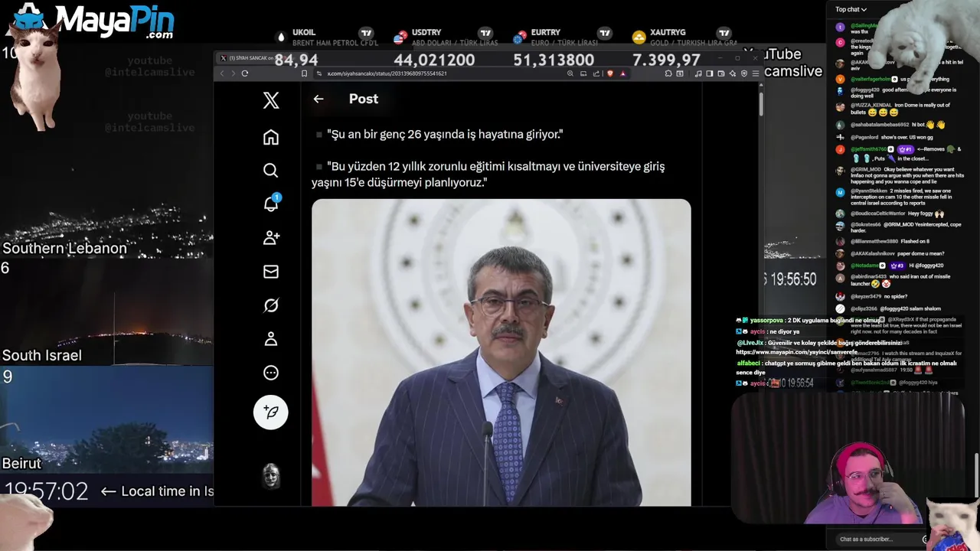Viewport: 980px width, 551px height.
Task: Click username @GRIM_MOD in chat
Action: point(866,169)
